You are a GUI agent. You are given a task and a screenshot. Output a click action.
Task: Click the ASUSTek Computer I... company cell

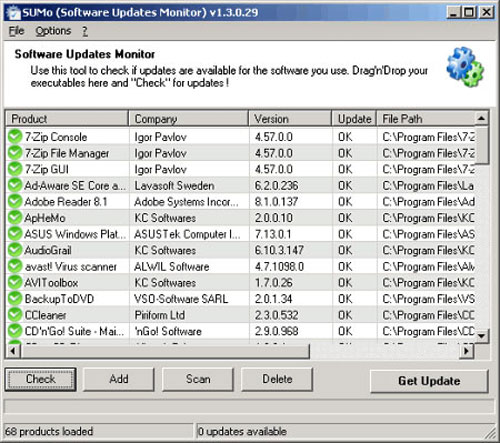(189, 234)
